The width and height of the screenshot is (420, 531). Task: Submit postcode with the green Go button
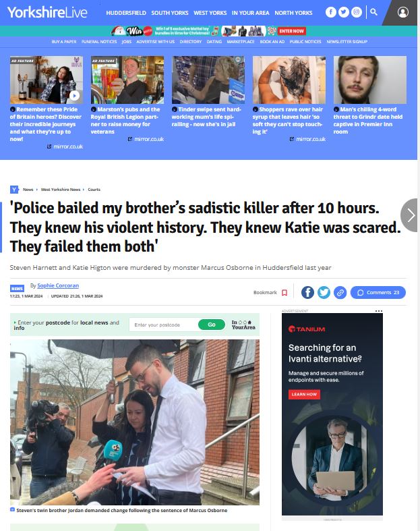pyautogui.click(x=212, y=325)
